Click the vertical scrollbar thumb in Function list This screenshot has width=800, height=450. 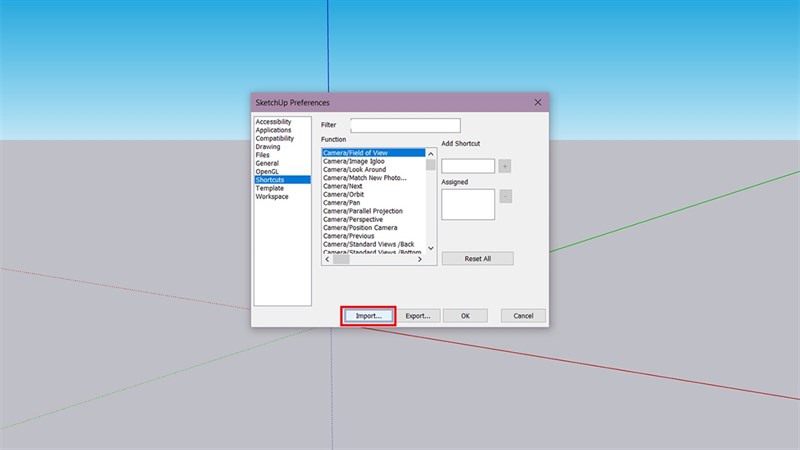[x=431, y=165]
